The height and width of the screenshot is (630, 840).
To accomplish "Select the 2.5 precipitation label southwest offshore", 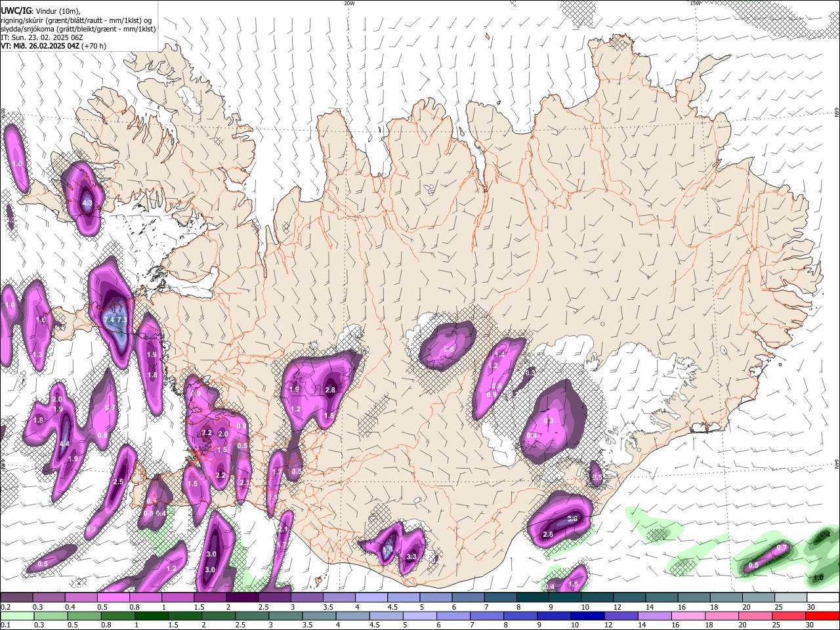I will 118,482.
